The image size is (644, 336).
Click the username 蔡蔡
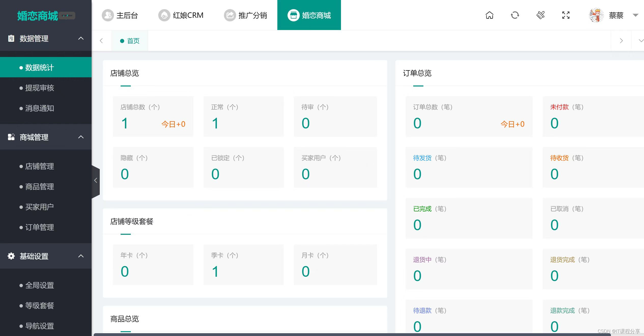point(616,15)
